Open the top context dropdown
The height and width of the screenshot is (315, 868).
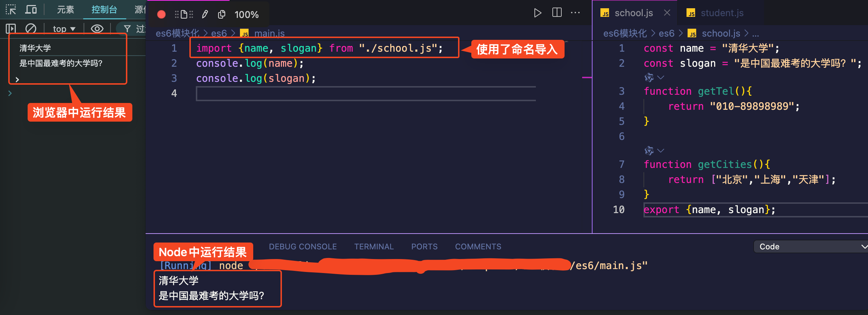pos(64,29)
